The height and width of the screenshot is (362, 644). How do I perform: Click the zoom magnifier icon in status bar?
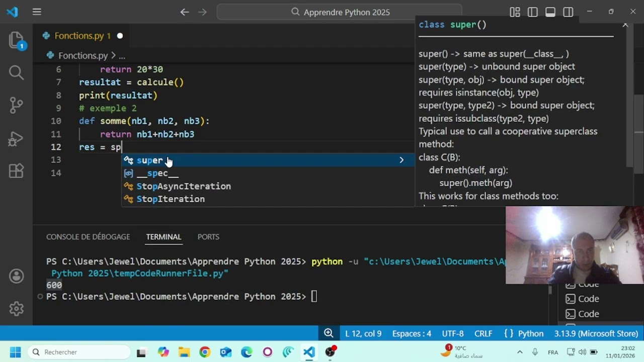[x=329, y=333]
